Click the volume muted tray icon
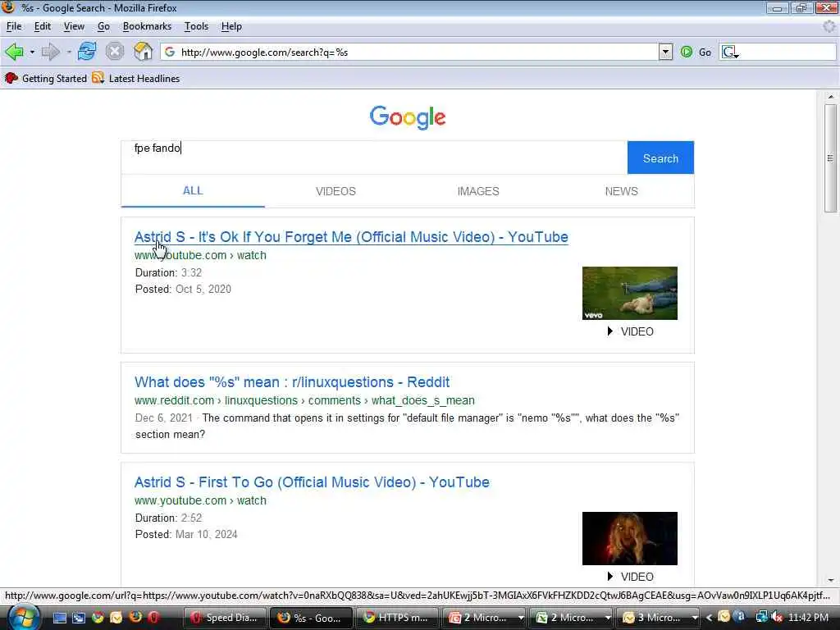The image size is (840, 630). click(778, 618)
